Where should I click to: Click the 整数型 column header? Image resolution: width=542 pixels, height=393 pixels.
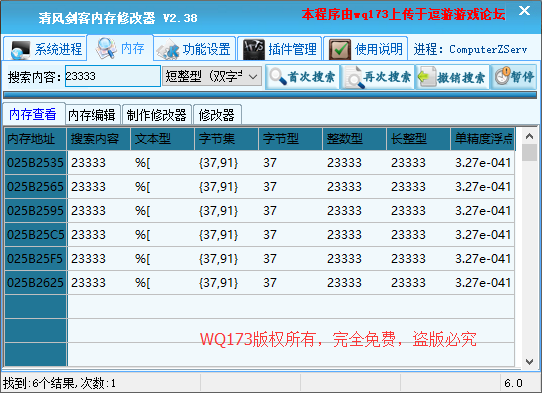coord(354,139)
